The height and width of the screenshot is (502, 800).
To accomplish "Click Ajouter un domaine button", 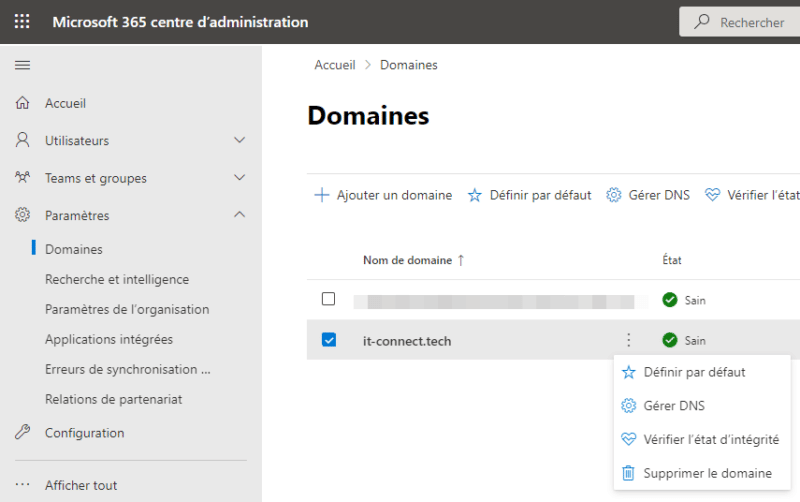I will click(x=383, y=195).
